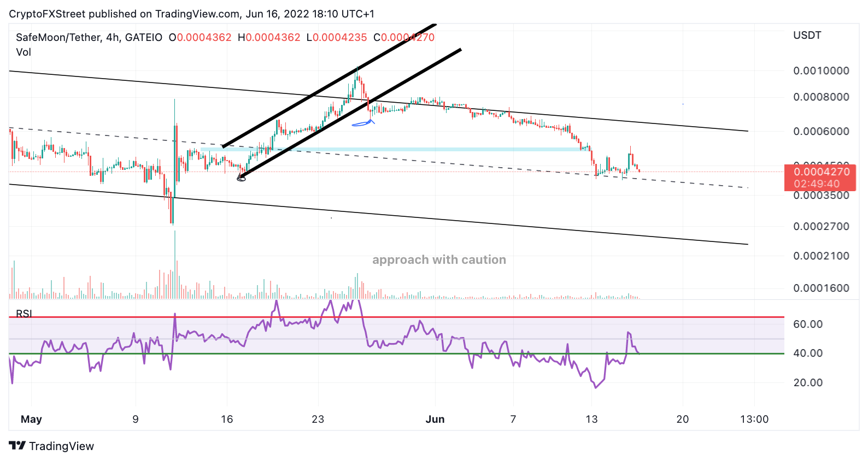The image size is (868, 461).
Task: Select the upper thick black trendline
Action: (x=330, y=85)
